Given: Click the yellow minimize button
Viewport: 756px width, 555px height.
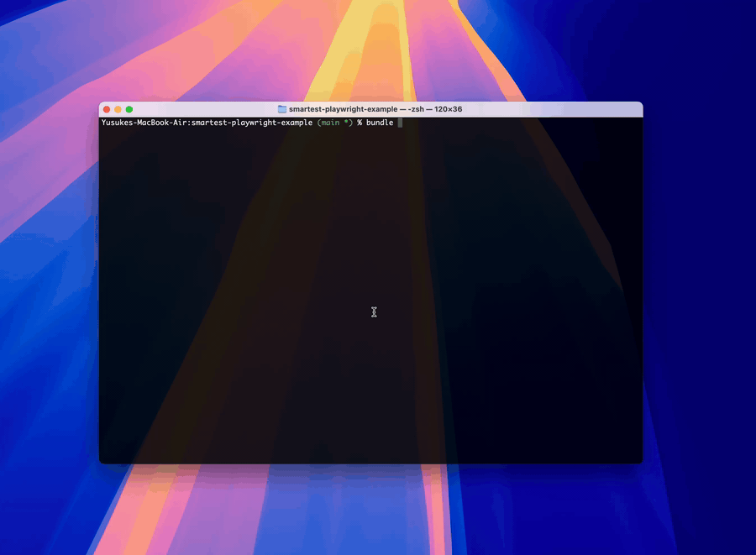Looking at the screenshot, I should [x=117, y=108].
